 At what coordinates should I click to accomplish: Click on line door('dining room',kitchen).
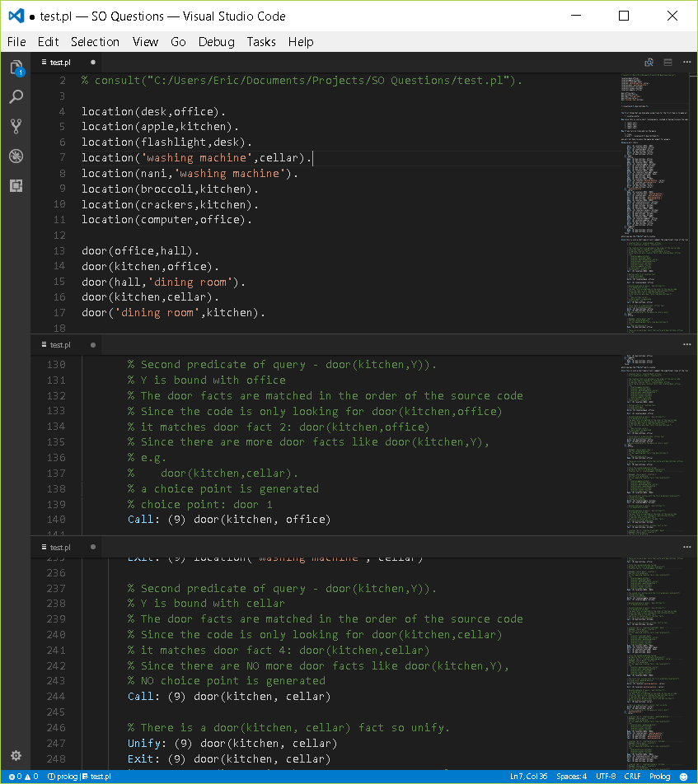pos(173,312)
